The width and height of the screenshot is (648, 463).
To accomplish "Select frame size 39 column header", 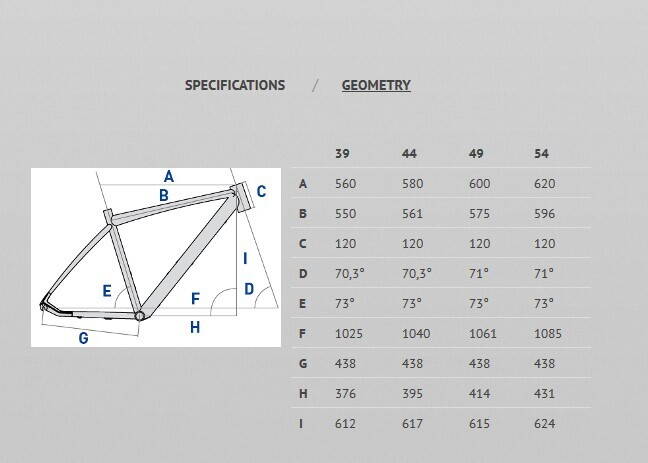I will coord(342,154).
